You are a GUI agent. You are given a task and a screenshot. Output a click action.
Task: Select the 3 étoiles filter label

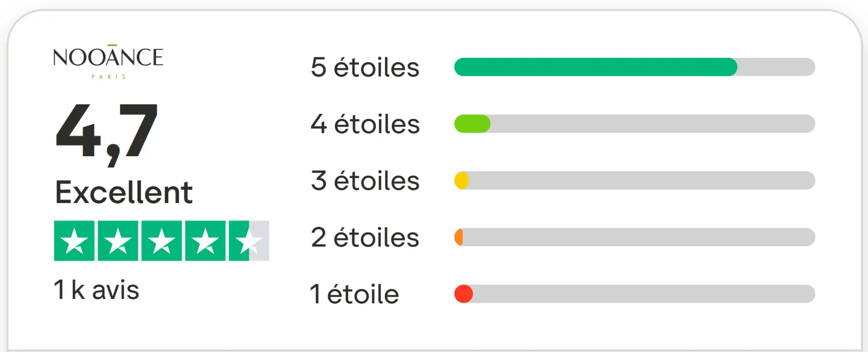365,181
